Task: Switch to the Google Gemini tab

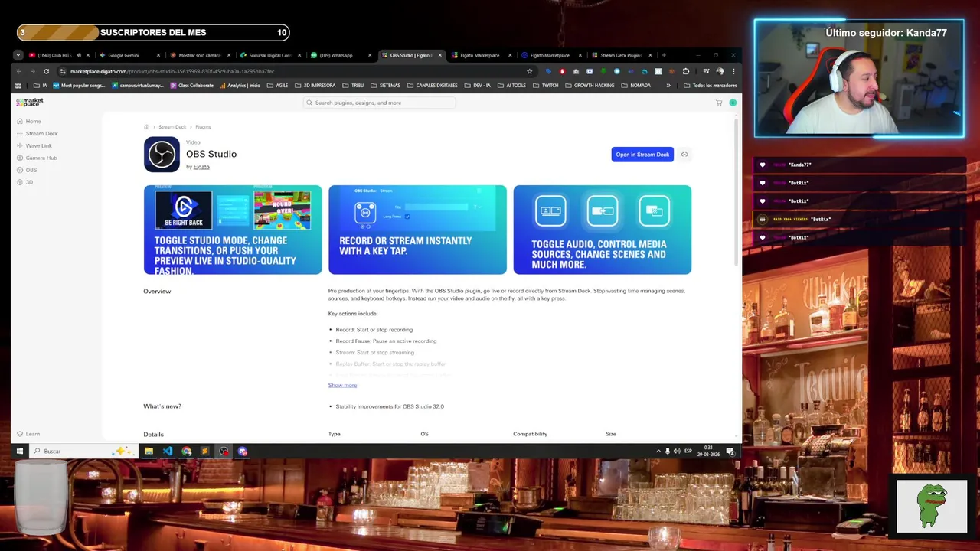Action: point(129,55)
